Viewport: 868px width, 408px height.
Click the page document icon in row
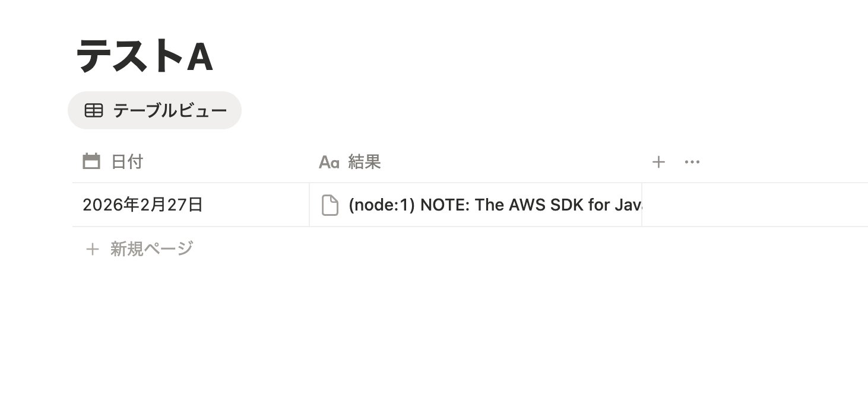pyautogui.click(x=330, y=205)
